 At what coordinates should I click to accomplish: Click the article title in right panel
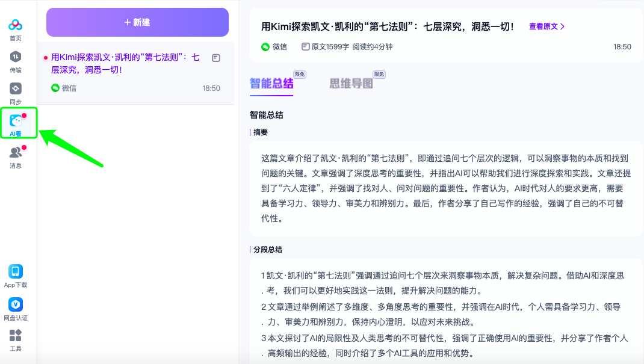[x=388, y=26]
